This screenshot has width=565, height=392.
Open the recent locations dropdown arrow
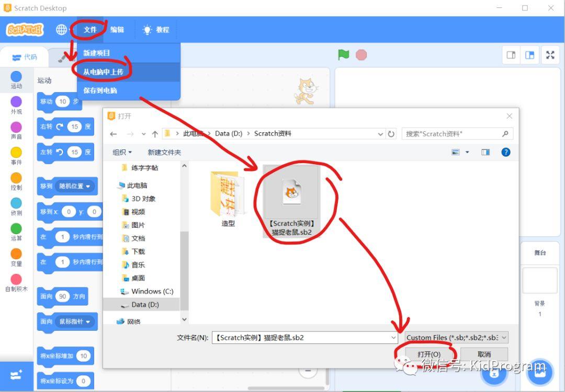click(x=143, y=134)
